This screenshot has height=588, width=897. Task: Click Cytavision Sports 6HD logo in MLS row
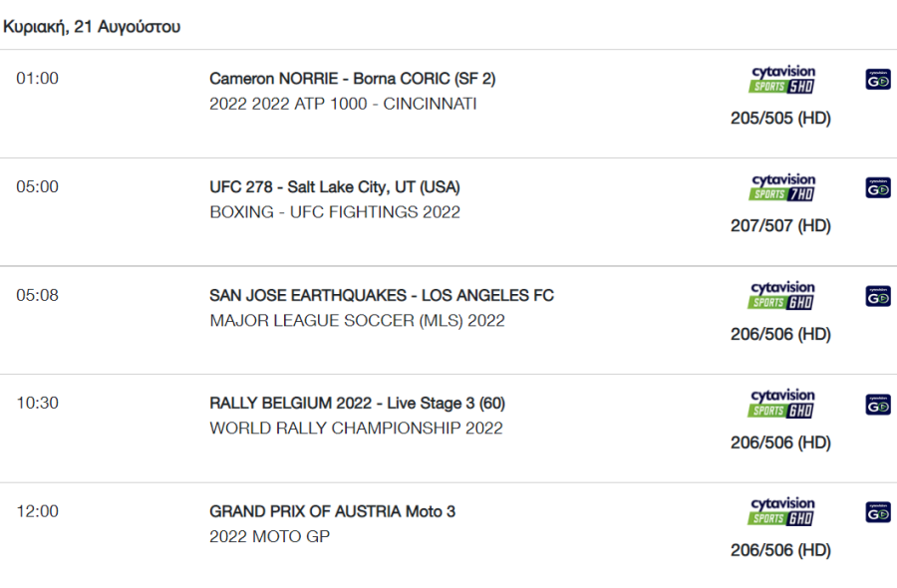click(781, 296)
